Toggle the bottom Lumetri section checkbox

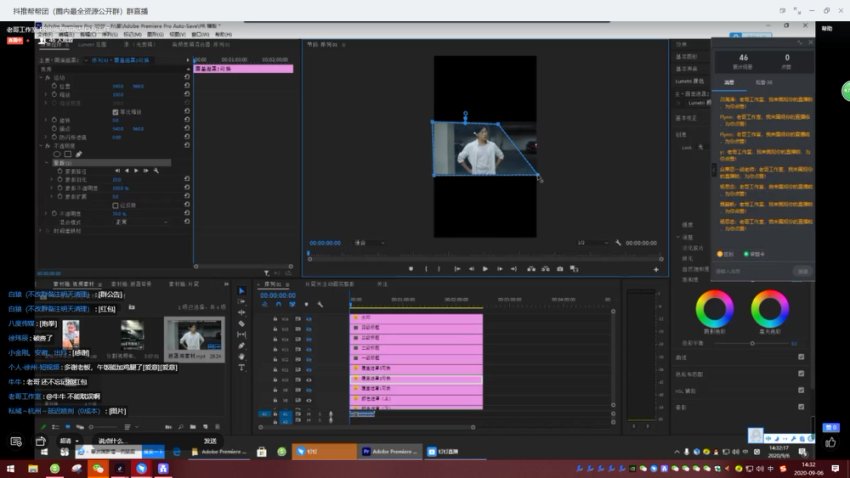801,406
